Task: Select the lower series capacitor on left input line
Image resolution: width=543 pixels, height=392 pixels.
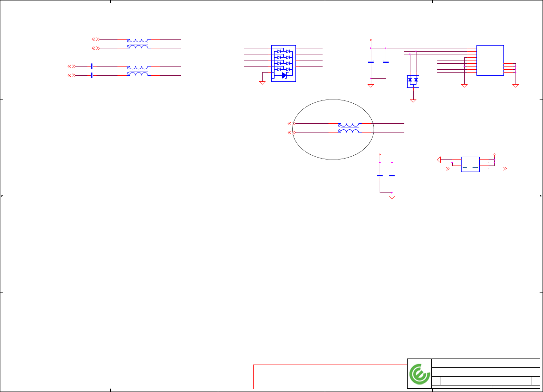Action: pyautogui.click(x=92, y=75)
